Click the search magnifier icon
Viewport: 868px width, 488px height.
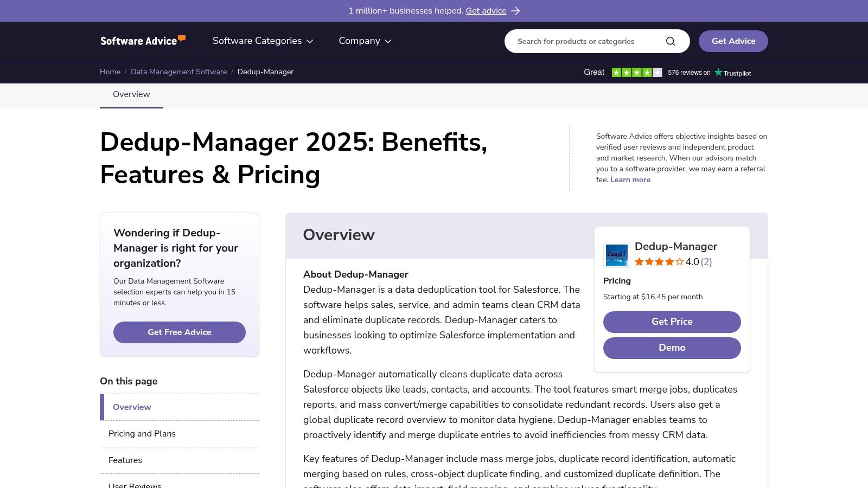(x=671, y=41)
